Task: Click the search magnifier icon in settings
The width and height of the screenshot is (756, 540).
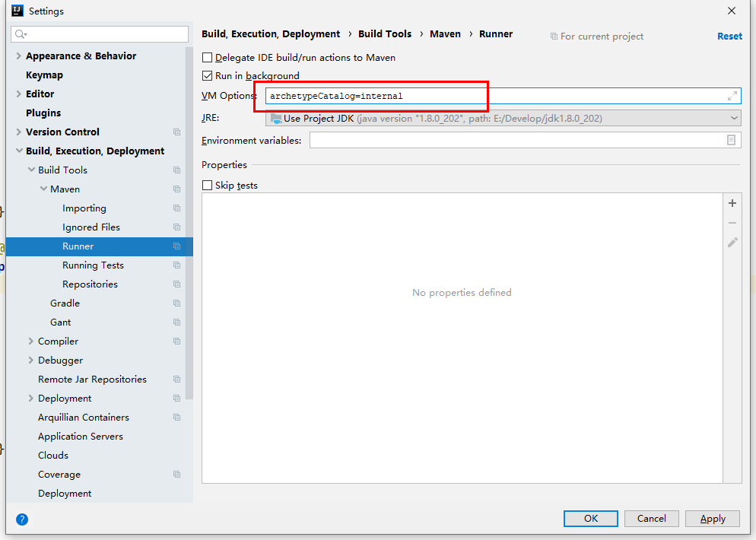Action: pos(20,33)
